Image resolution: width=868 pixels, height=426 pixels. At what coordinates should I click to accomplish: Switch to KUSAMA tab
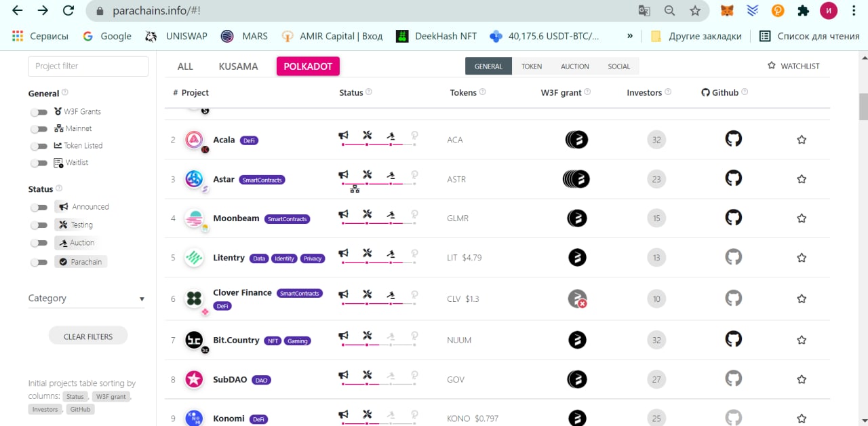pos(238,66)
